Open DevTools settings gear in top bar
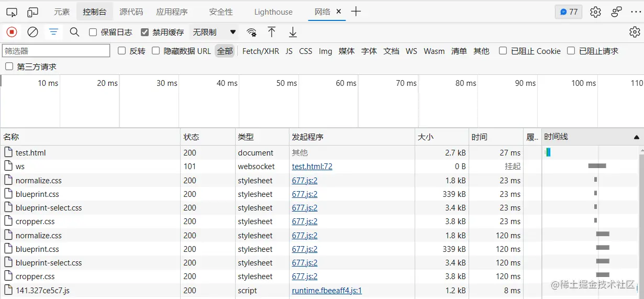 click(x=595, y=12)
